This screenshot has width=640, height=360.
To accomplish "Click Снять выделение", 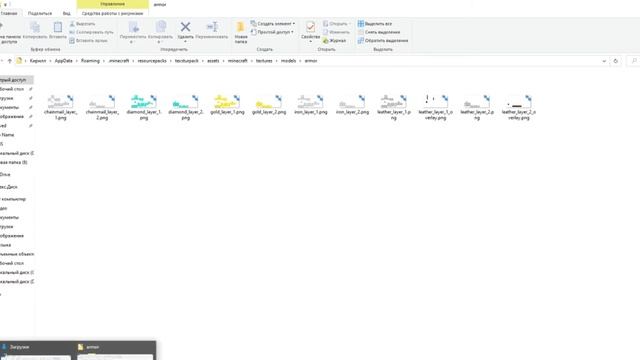I will click(x=379, y=32).
